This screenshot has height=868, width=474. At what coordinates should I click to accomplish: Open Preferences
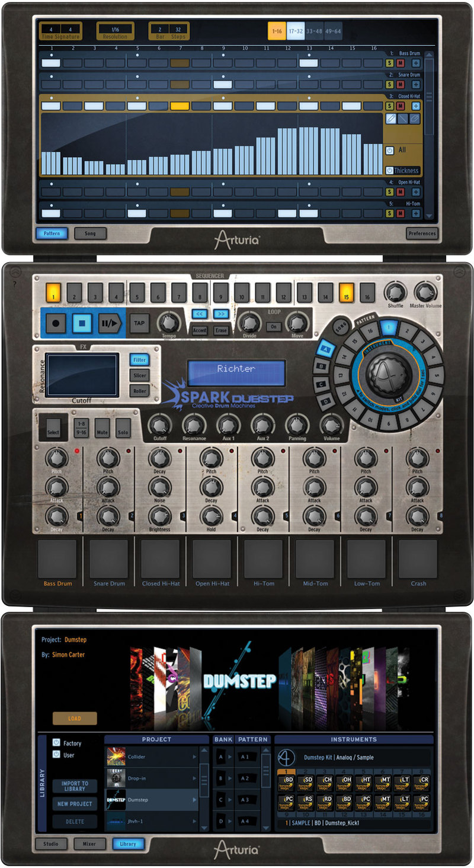422,234
